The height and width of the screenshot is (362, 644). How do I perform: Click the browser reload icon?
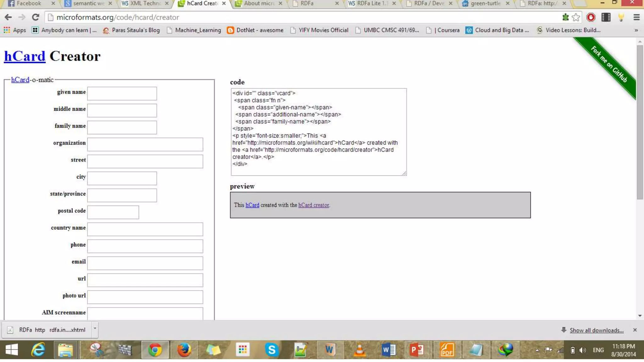pos(36,17)
